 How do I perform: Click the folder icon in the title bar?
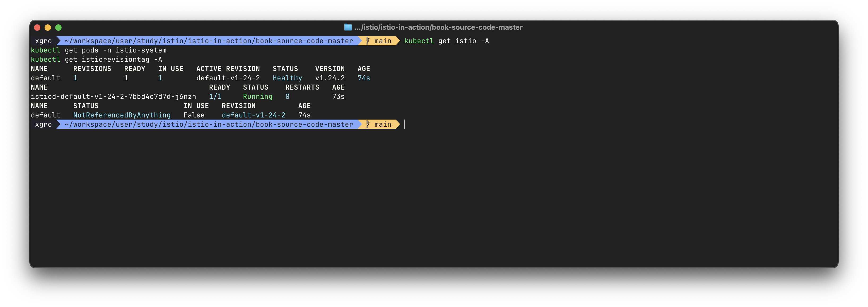point(348,27)
